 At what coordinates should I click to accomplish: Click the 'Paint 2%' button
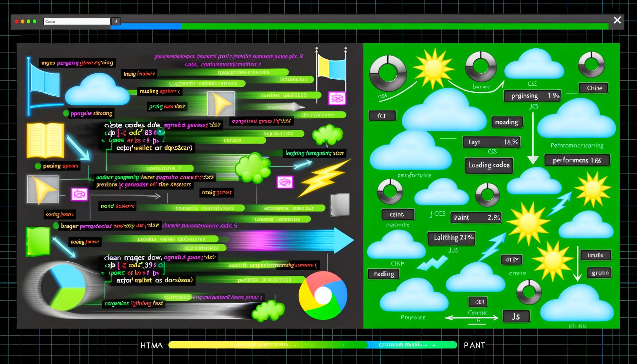(476, 217)
